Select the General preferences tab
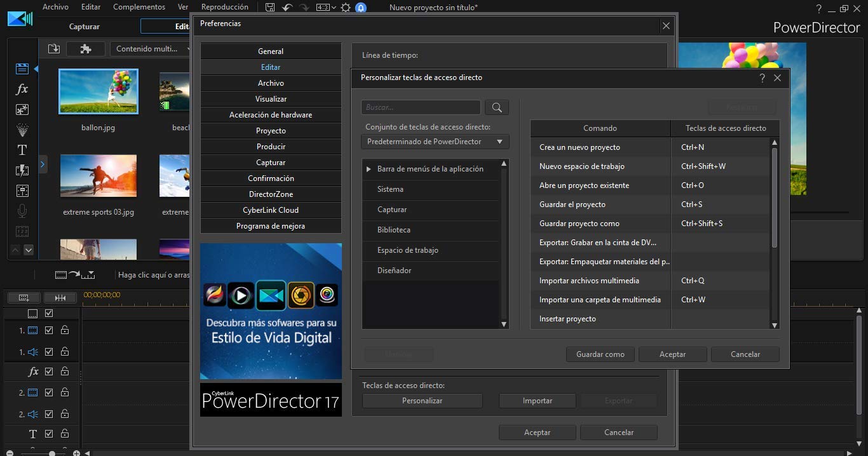 point(271,51)
